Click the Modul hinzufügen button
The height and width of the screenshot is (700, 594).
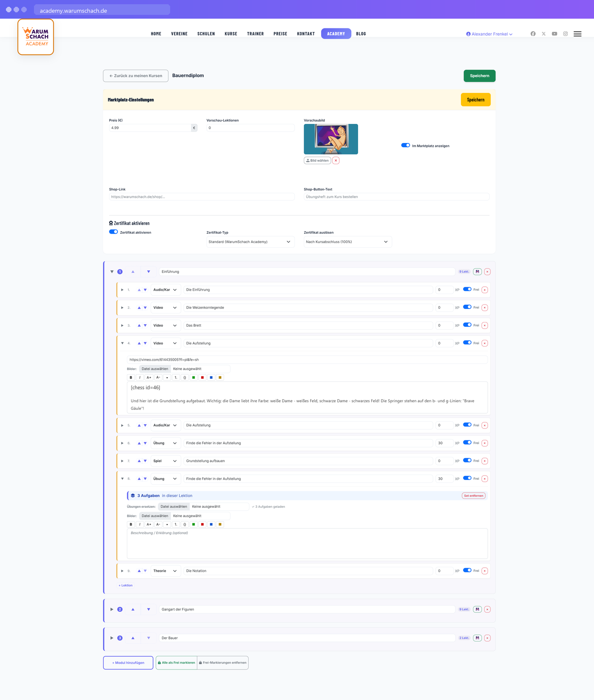pos(128,663)
